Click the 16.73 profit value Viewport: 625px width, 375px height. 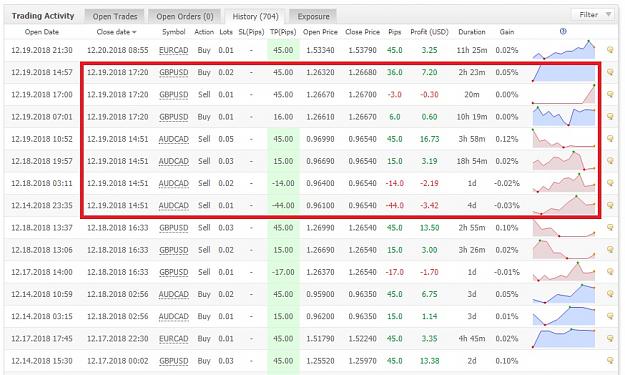[429, 139]
